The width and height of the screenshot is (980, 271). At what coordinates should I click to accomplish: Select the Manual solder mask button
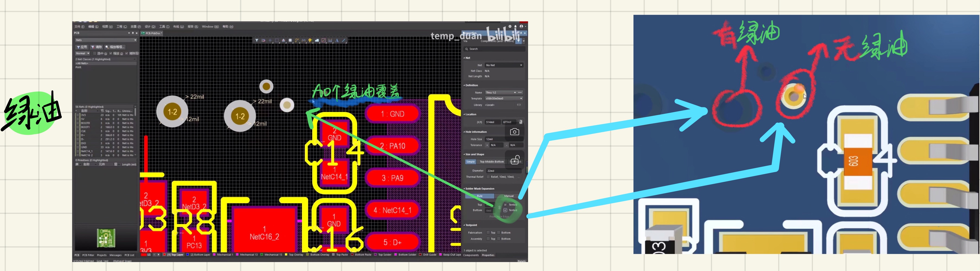(509, 196)
